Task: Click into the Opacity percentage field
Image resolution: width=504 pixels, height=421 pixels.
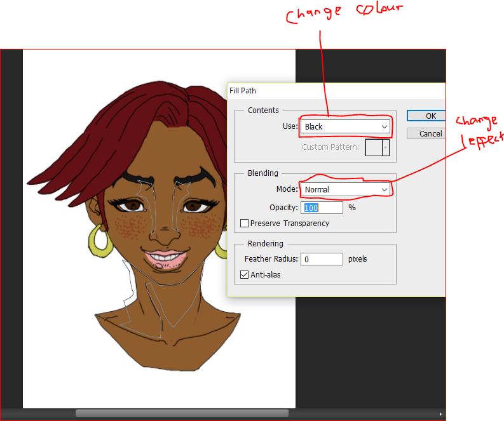Action: (x=322, y=208)
